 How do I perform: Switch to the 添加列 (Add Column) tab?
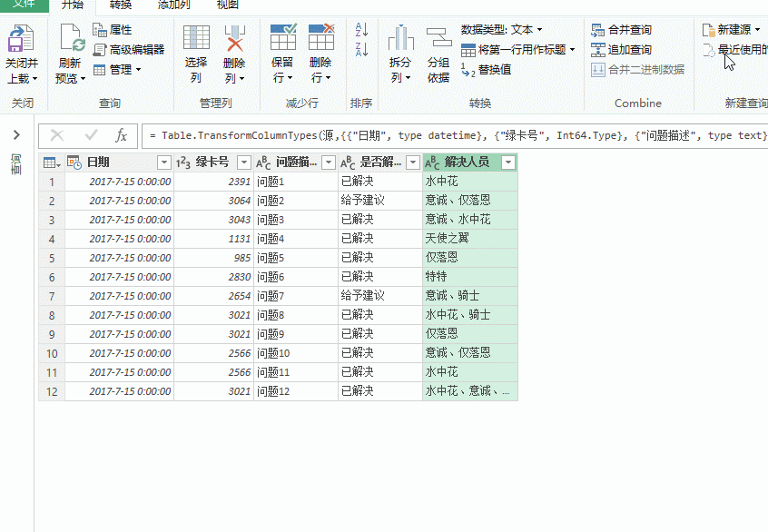click(x=174, y=5)
